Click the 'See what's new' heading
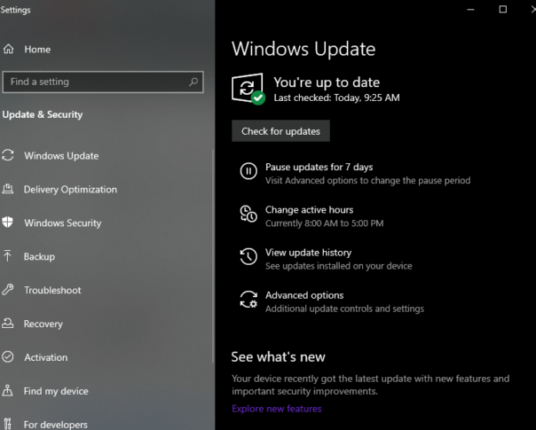Viewport: 536px width, 430px height. (278, 357)
